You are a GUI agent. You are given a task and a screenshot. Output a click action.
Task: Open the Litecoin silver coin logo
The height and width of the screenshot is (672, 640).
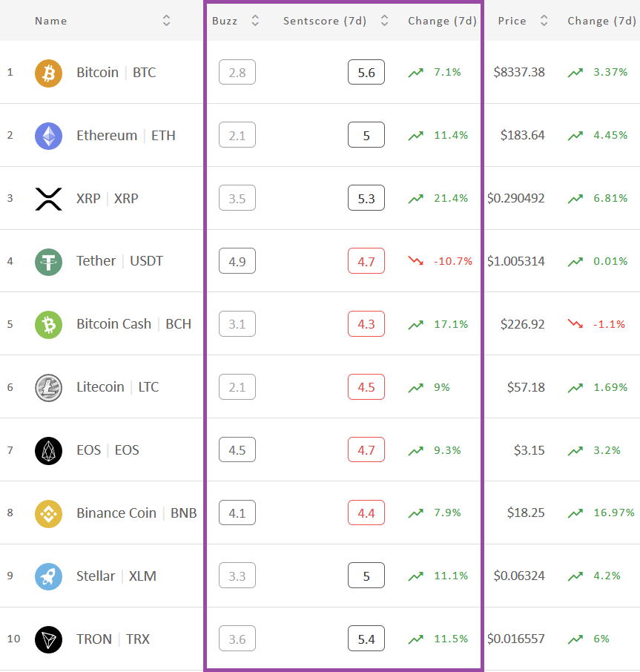click(x=48, y=388)
